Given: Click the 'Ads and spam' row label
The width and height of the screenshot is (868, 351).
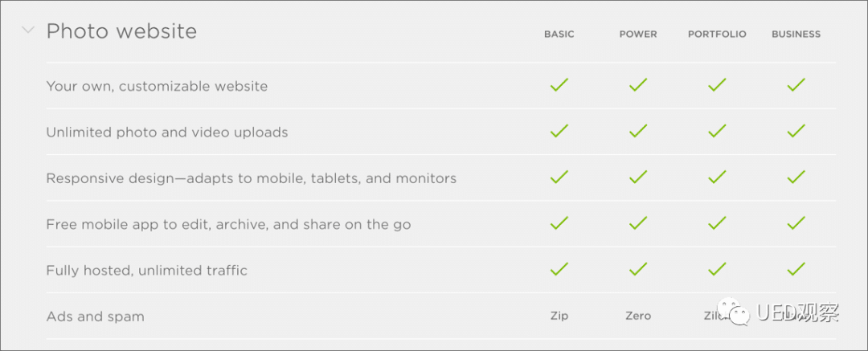Looking at the screenshot, I should 95,316.
